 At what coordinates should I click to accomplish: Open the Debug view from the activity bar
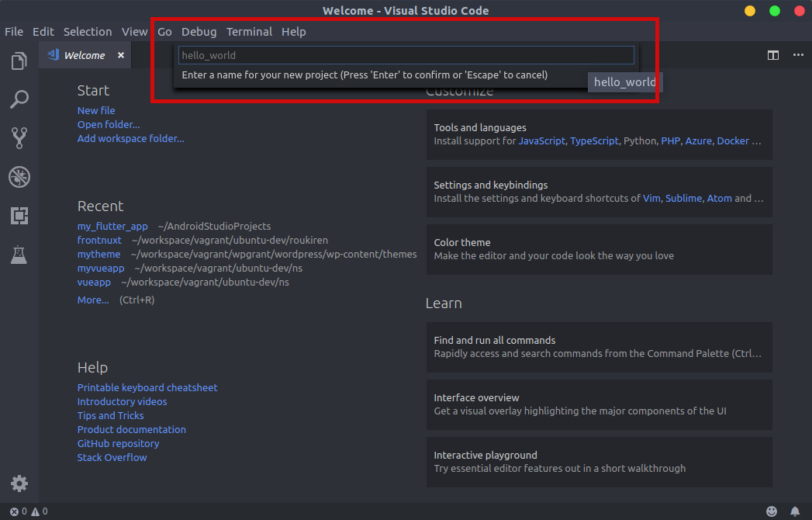(x=19, y=177)
